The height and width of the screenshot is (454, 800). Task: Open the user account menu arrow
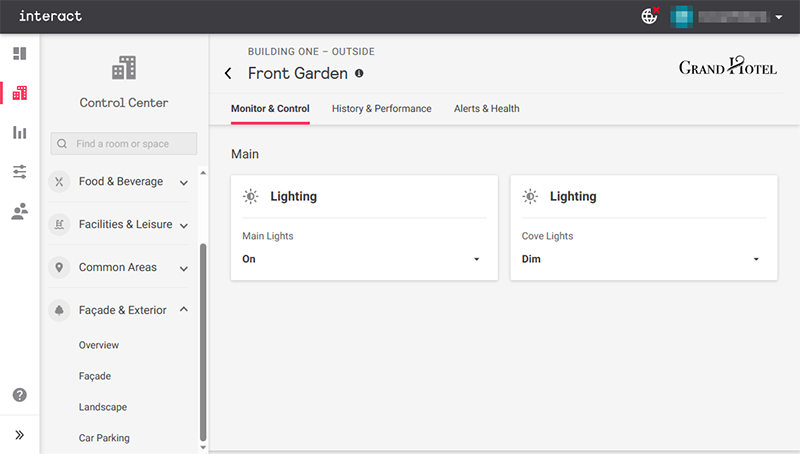[x=778, y=17]
